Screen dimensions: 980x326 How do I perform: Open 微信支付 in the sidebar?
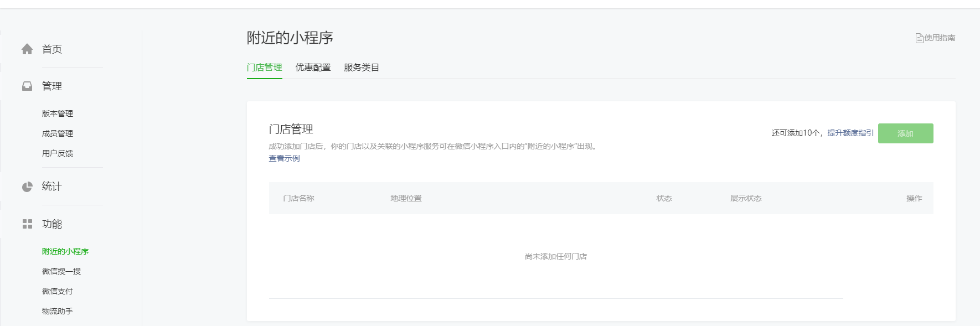coord(58,291)
